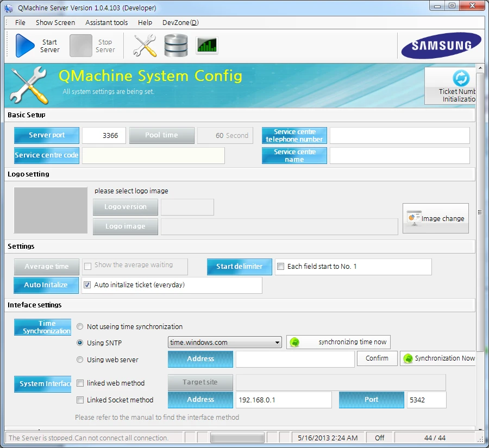The height and width of the screenshot is (448, 489).
Task: Click the Service centre telephone number field
Action: click(400, 135)
